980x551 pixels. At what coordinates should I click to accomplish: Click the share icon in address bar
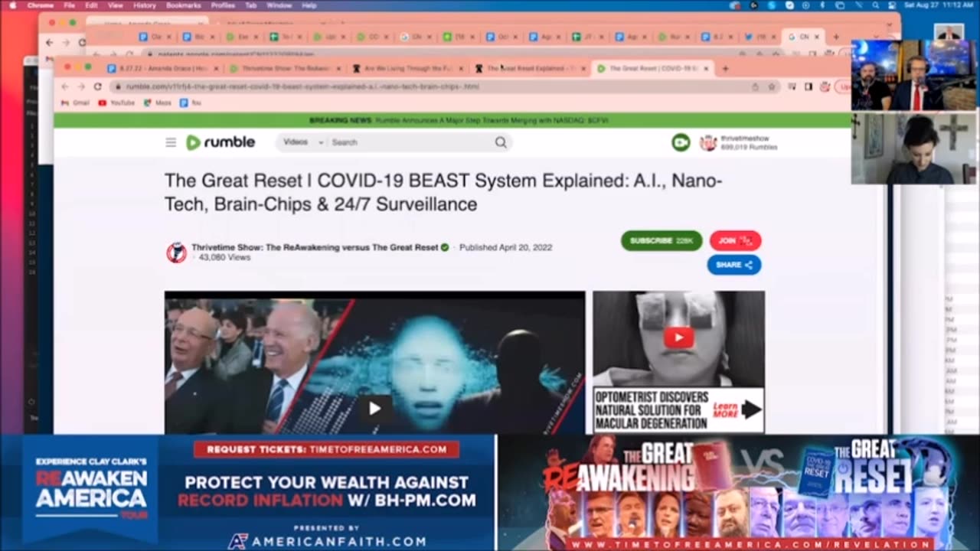click(756, 86)
